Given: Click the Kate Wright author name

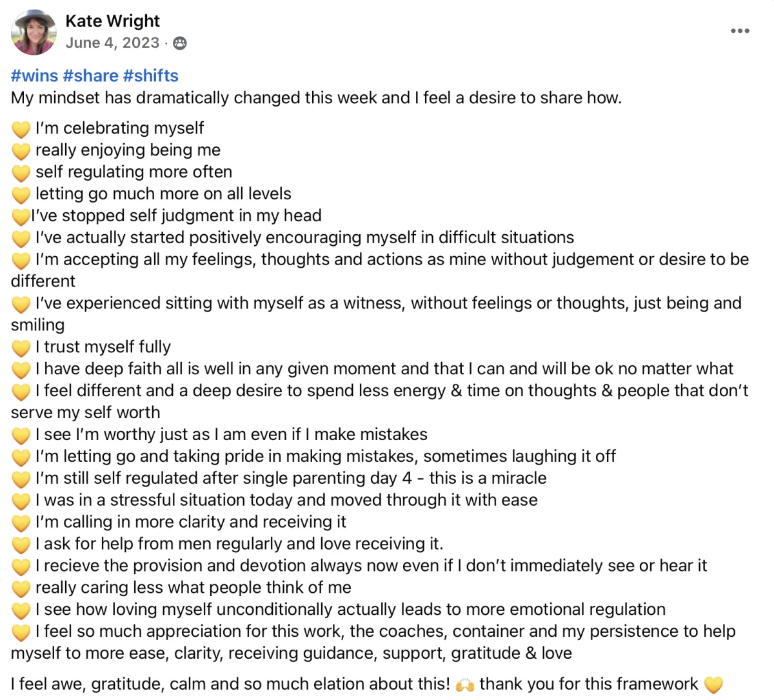Looking at the screenshot, I should coord(112,21).
